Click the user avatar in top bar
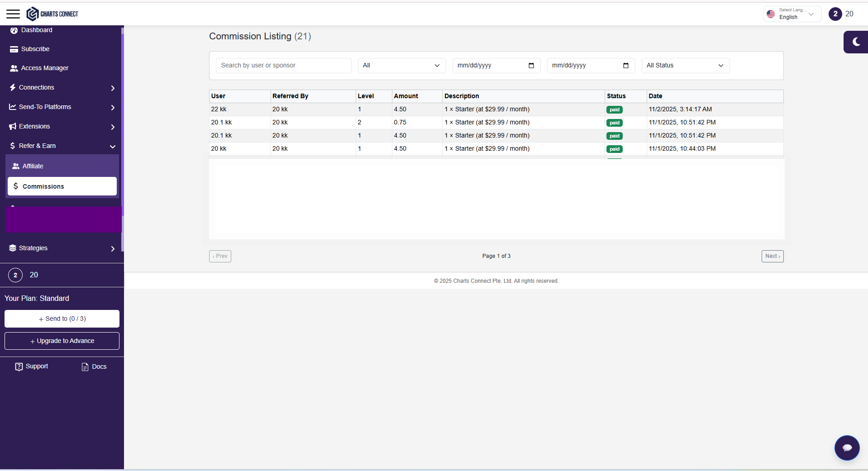Image resolution: width=868 pixels, height=471 pixels. [x=835, y=14]
